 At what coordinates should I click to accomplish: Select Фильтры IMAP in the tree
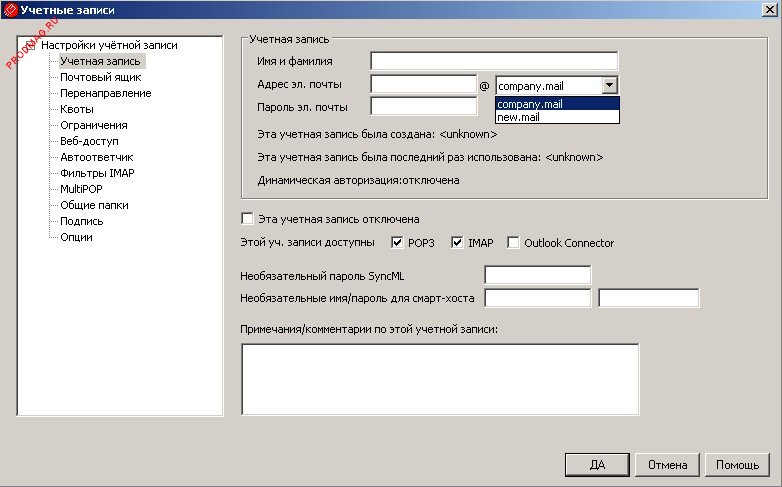[97, 173]
